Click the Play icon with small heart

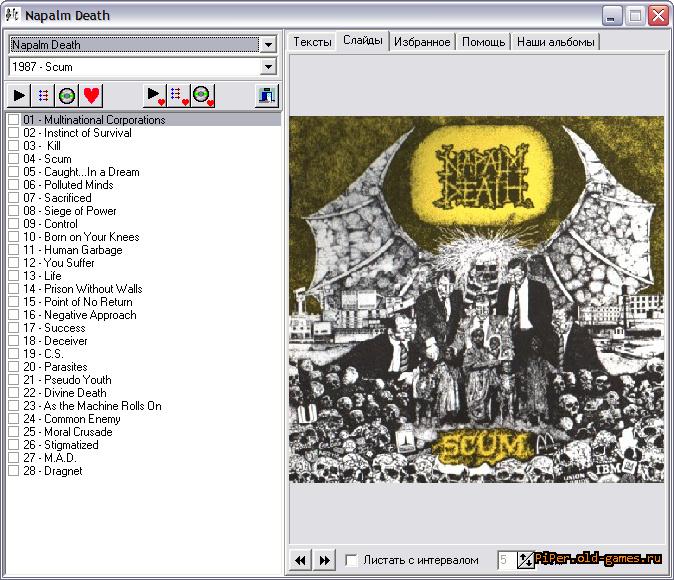(154, 95)
